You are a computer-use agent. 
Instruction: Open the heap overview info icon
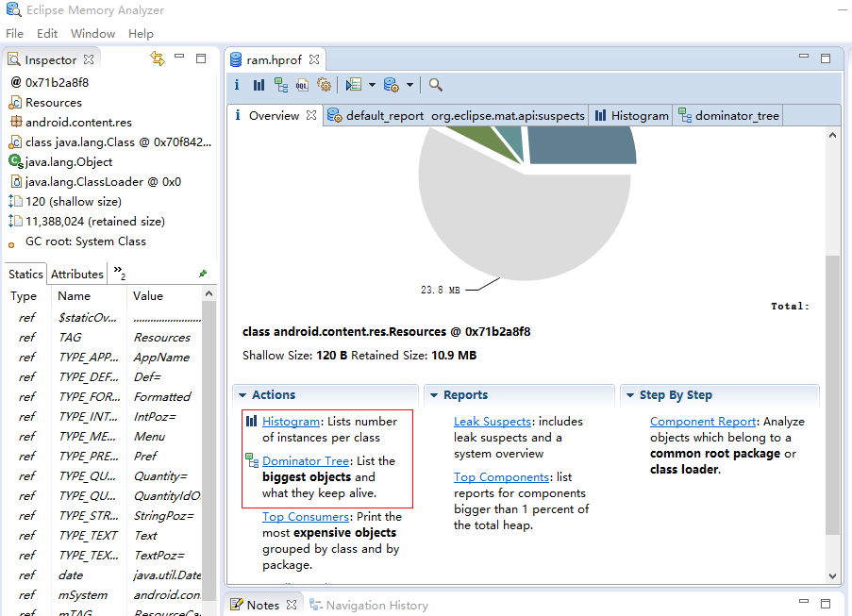(237, 85)
